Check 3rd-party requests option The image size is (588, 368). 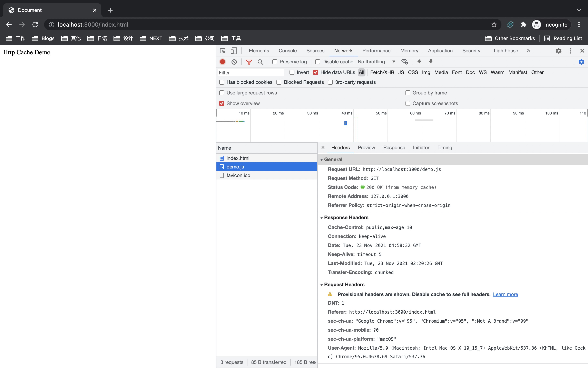click(x=330, y=82)
